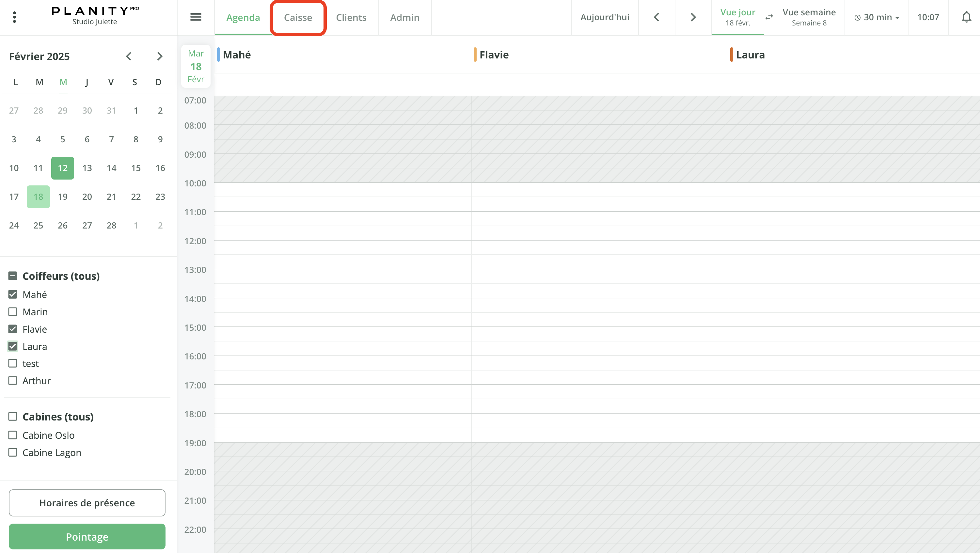Click the Pointage button
This screenshot has width=980, height=553.
[x=87, y=537]
